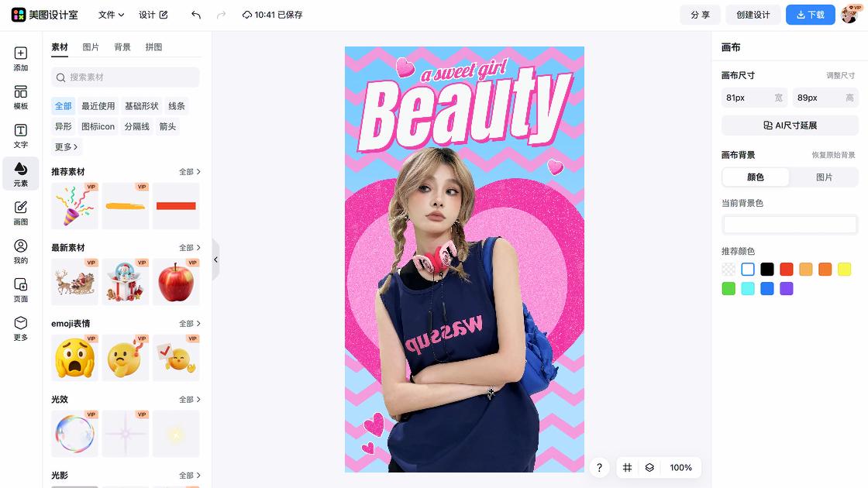Open the 画图 drawing tool
The height and width of the screenshot is (488, 868).
pyautogui.click(x=21, y=212)
